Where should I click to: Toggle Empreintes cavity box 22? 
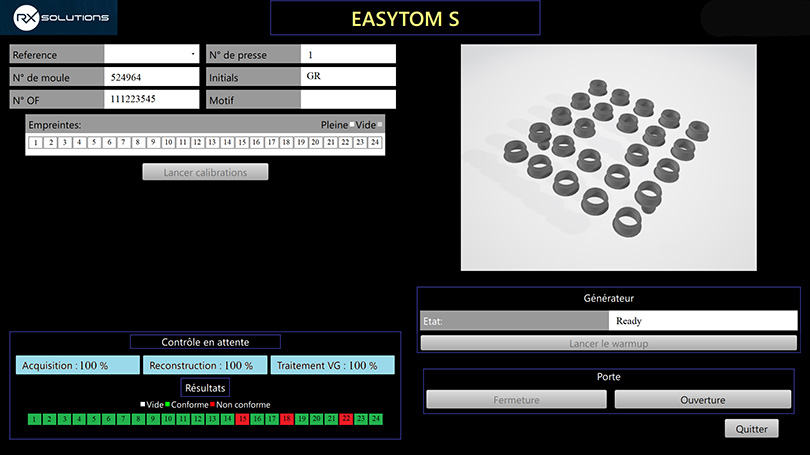pos(345,142)
